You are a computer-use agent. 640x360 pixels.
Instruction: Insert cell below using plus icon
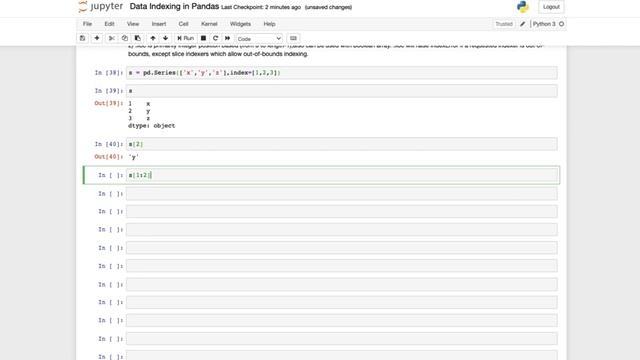(x=97, y=38)
